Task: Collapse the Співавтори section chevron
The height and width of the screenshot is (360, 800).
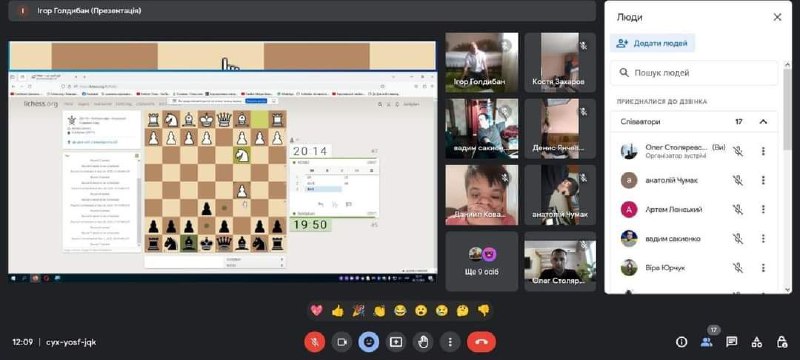Action: coord(763,122)
